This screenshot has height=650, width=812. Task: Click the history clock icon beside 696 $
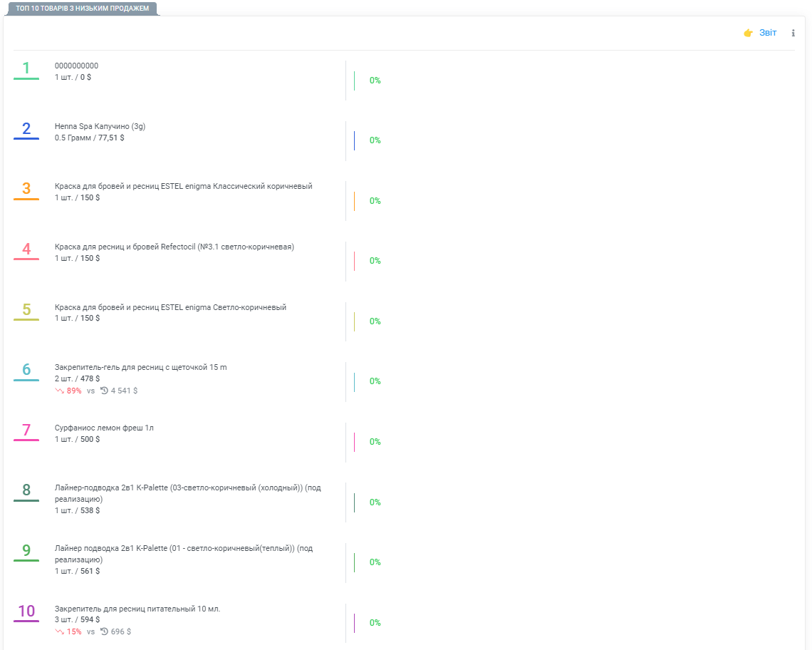point(104,632)
